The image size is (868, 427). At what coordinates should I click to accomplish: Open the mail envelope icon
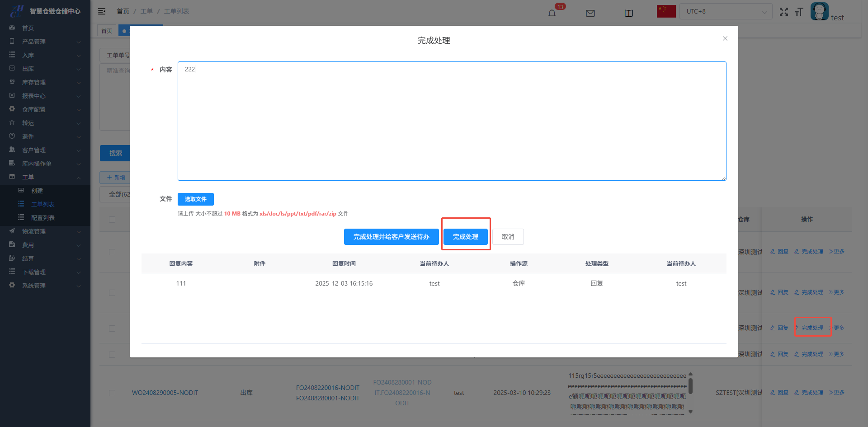click(590, 13)
